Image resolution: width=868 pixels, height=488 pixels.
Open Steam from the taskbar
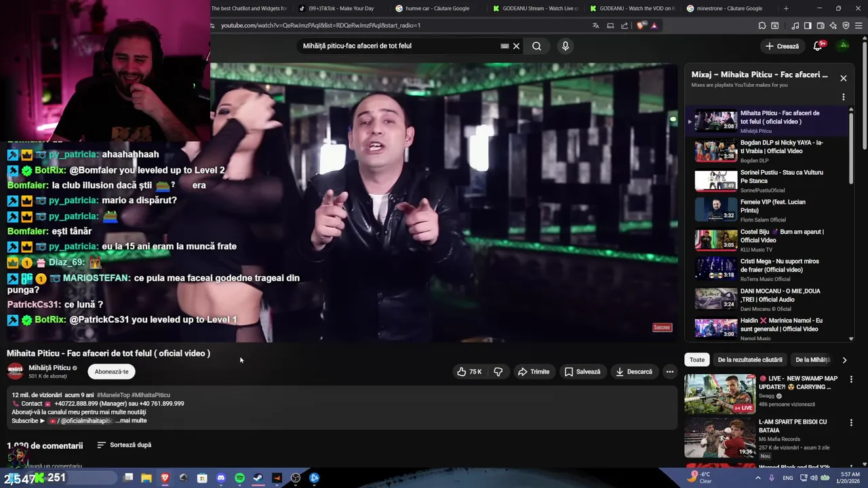[x=258, y=478]
